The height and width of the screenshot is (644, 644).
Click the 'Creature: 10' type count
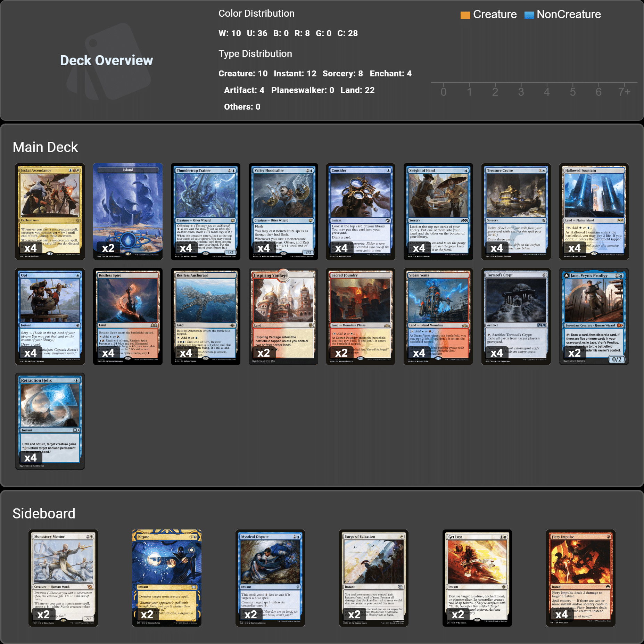pyautogui.click(x=243, y=74)
